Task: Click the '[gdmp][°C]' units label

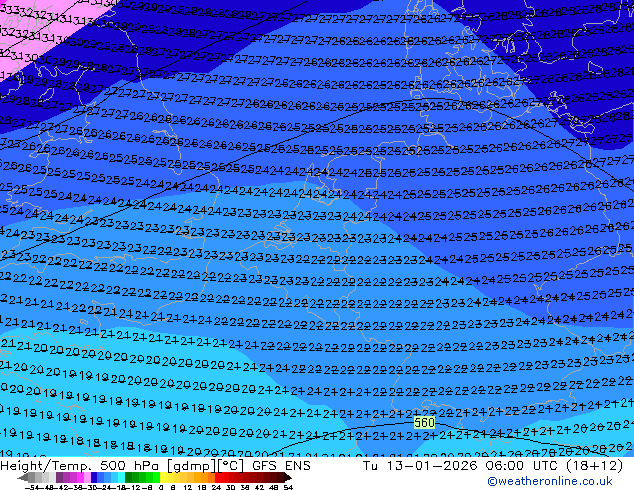Action: pyautogui.click(x=205, y=466)
